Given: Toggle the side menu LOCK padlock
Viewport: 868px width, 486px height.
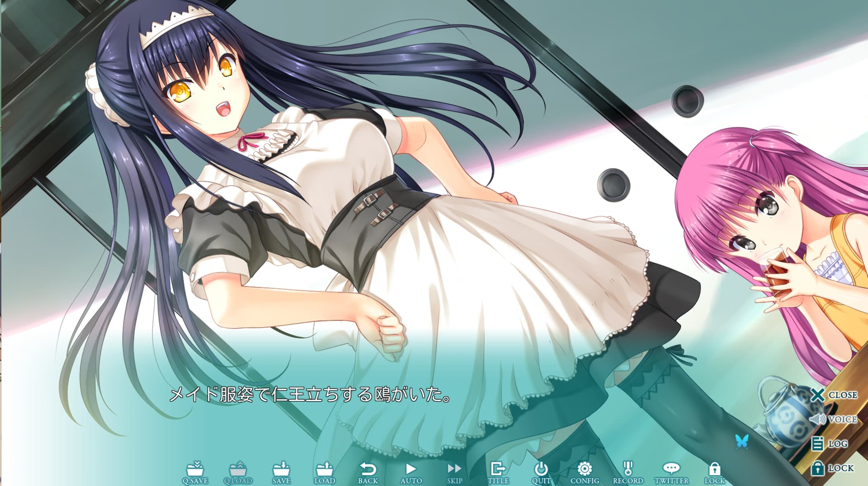Looking at the screenshot, I should click(832, 468).
